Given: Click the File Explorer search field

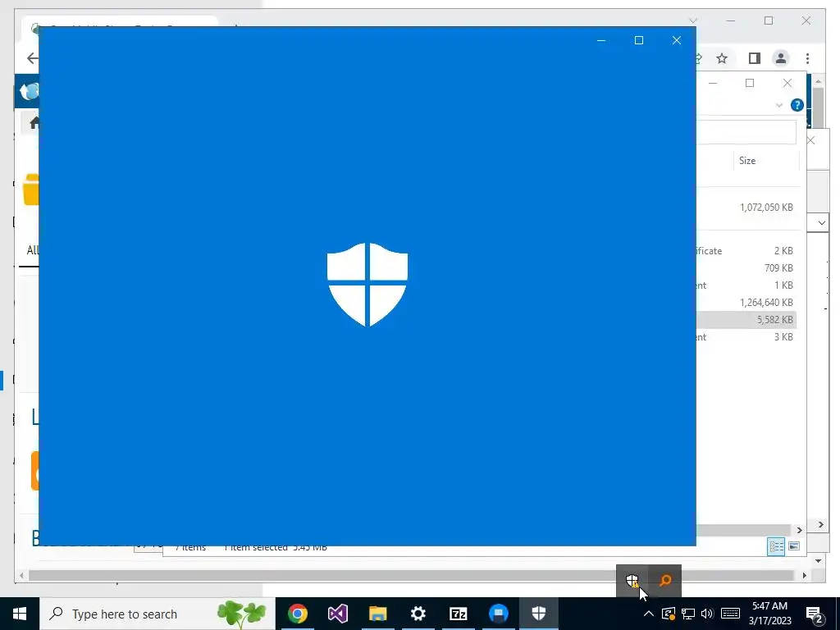Looking at the screenshot, I should (746, 132).
